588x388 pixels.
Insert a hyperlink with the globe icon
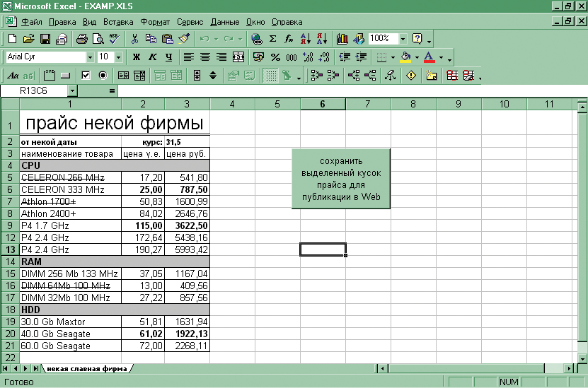click(x=257, y=39)
